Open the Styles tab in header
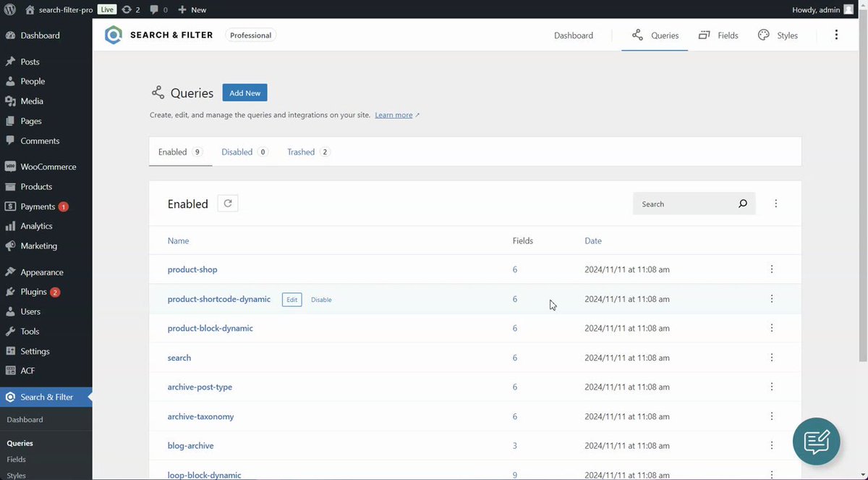Screen dimensions: 868x480 tap(778, 35)
